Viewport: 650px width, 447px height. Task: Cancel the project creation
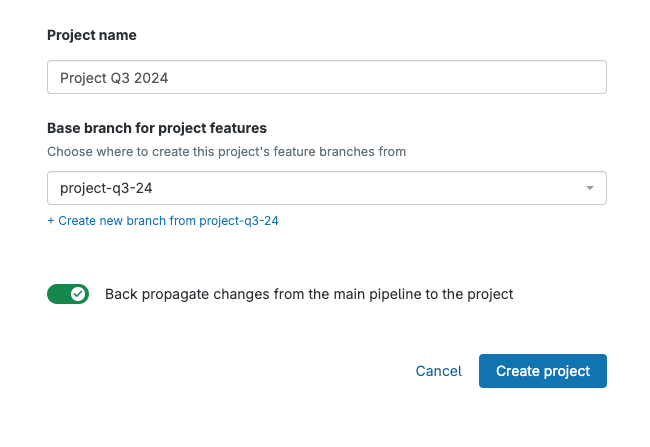[x=438, y=371]
